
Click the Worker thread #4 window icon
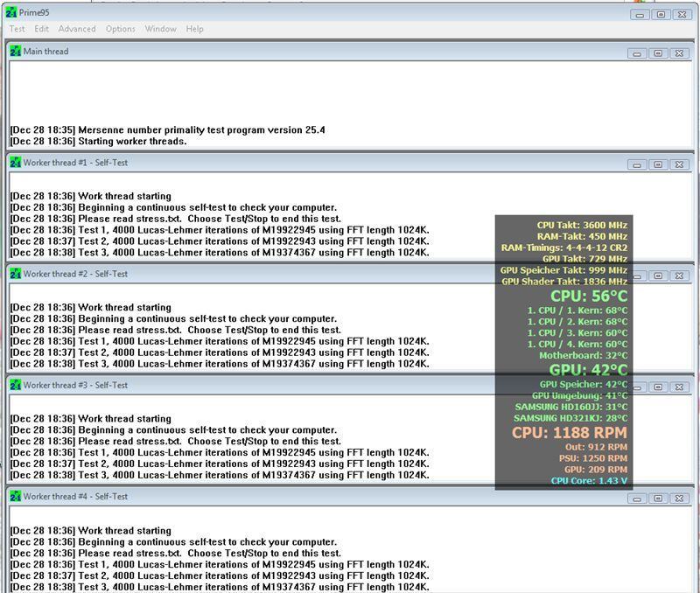15,496
